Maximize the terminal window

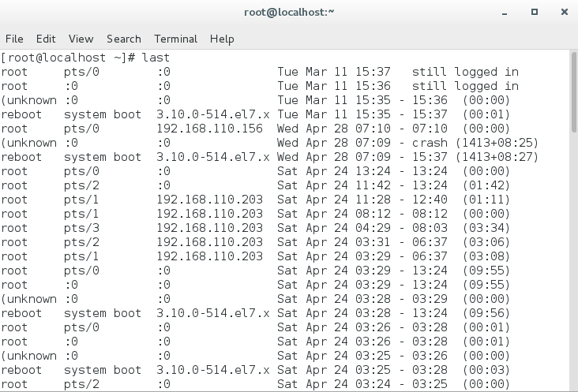pyautogui.click(x=535, y=12)
